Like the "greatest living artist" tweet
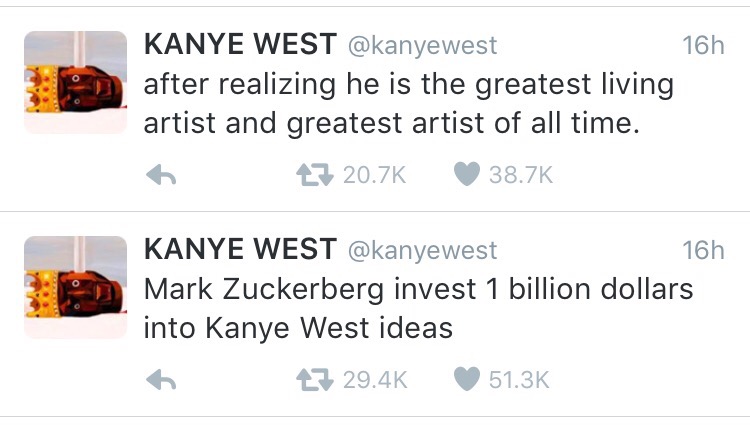The image size is (750, 425). pyautogui.click(x=467, y=175)
